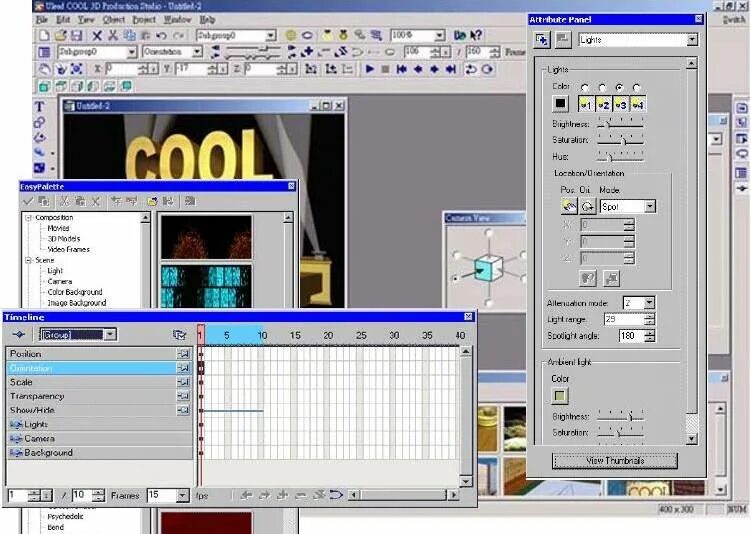
Task: Select the third Color radio button
Action: tap(619, 88)
